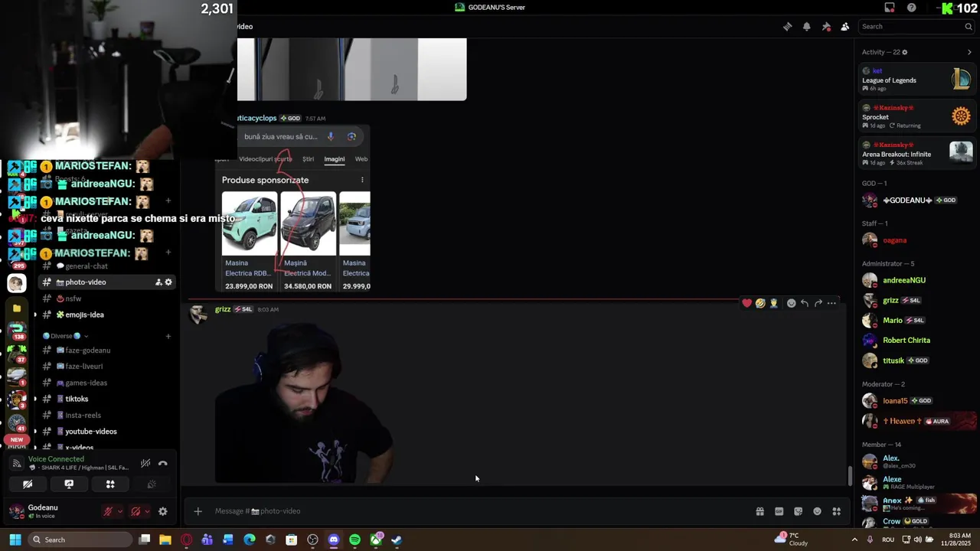The height and width of the screenshot is (551, 980).
Task: Open the GIF picker
Action: 779,511
